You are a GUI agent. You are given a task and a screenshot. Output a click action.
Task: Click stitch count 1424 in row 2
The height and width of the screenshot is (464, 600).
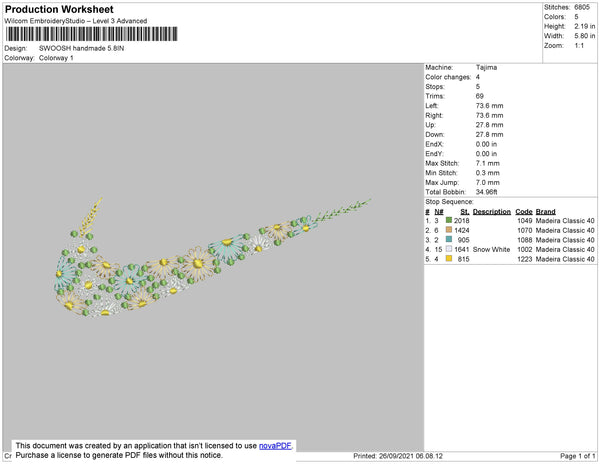point(461,230)
